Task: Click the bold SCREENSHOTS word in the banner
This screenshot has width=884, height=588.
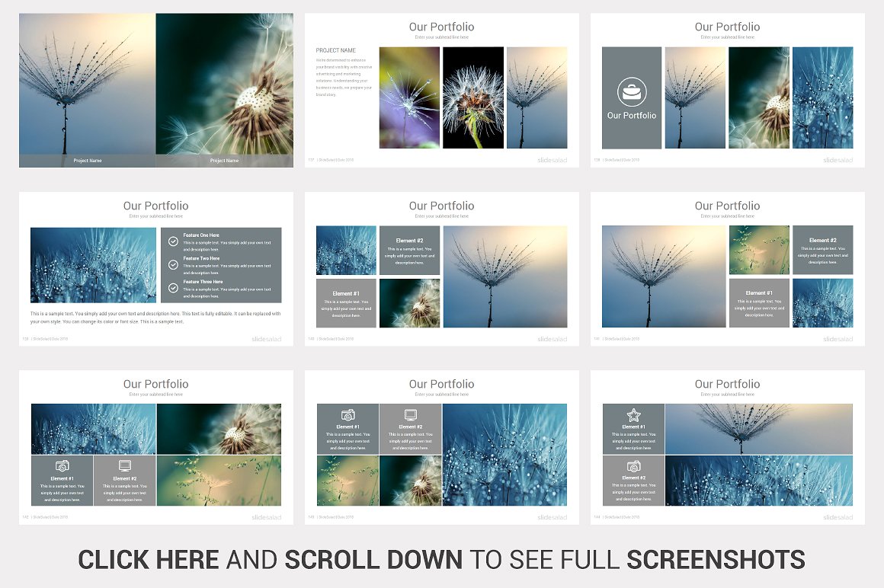Action: (x=716, y=560)
